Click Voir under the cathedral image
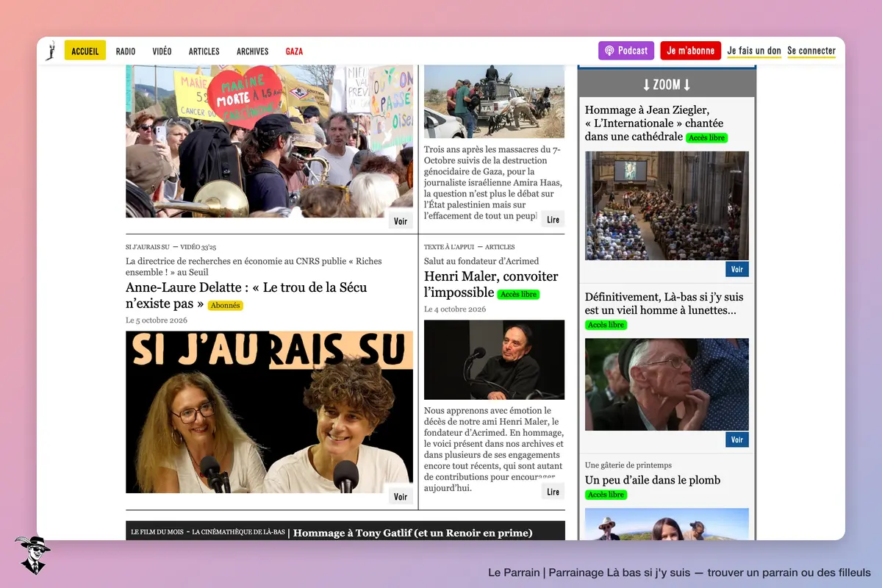Screen dimensions: 882x588 tap(737, 269)
